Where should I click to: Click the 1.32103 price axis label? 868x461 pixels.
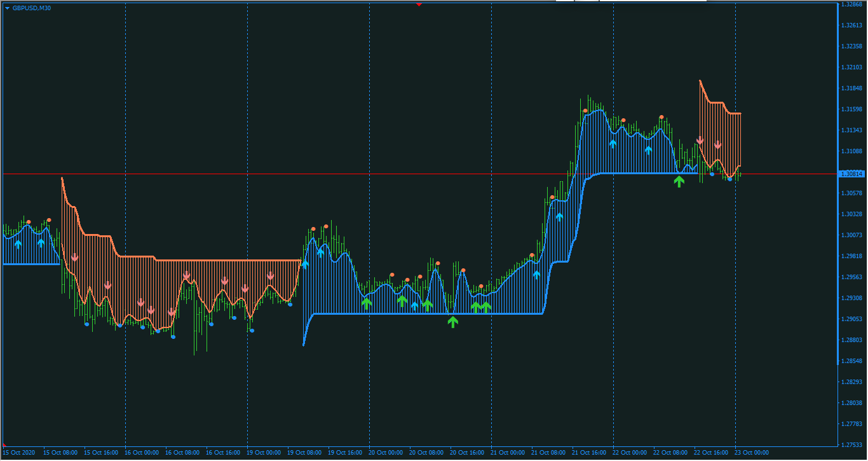tap(851, 67)
